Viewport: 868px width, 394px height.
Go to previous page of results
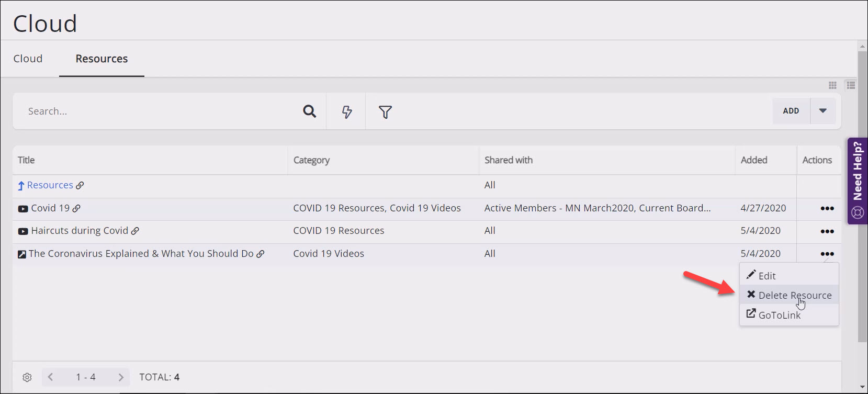point(50,377)
